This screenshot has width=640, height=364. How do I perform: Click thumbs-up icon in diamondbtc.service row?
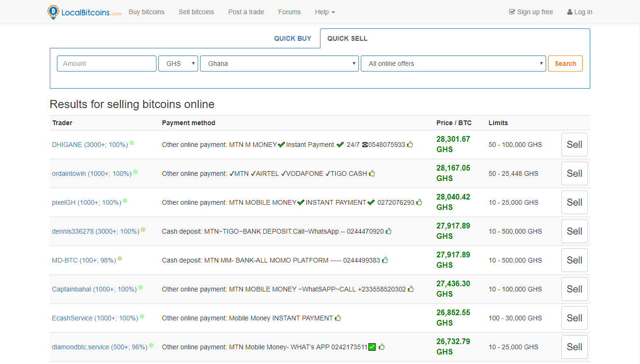click(382, 347)
